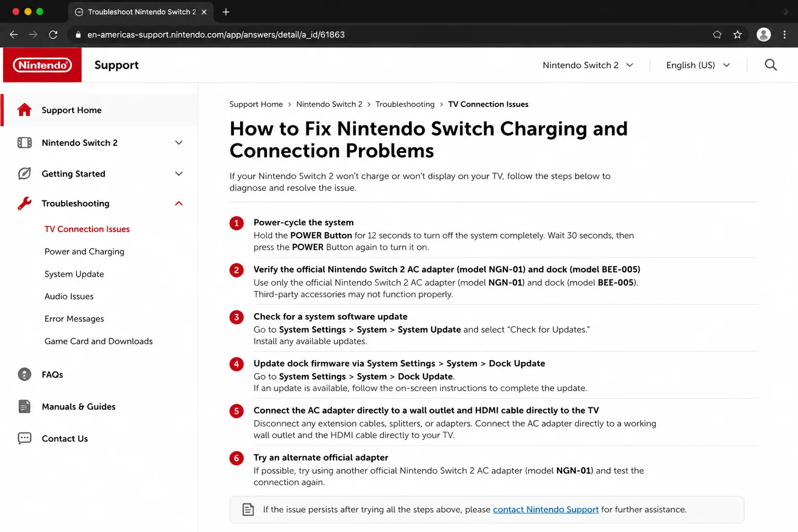Click the Nintendo Switch 2 console icon
This screenshot has height=532, width=798.
click(x=24, y=143)
